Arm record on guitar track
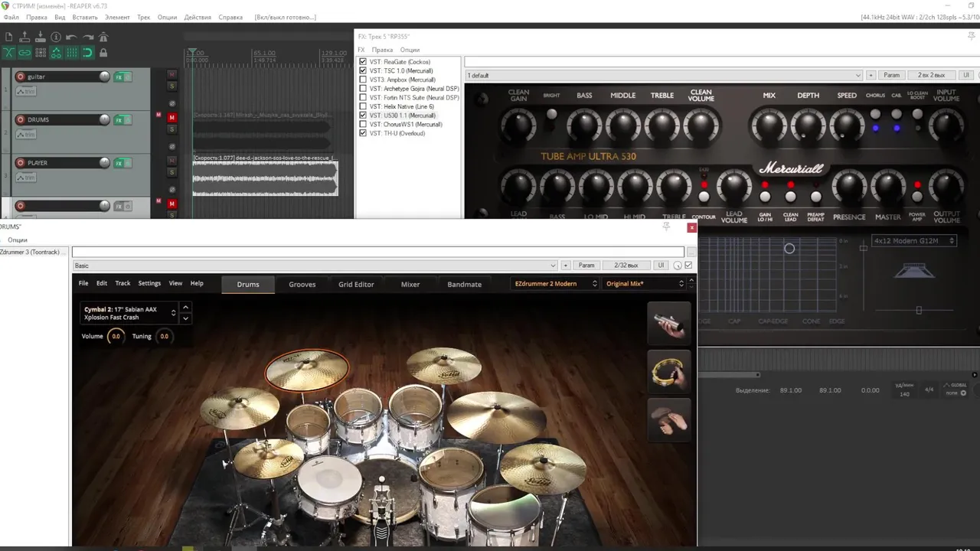980x551 pixels. pyautogui.click(x=21, y=77)
